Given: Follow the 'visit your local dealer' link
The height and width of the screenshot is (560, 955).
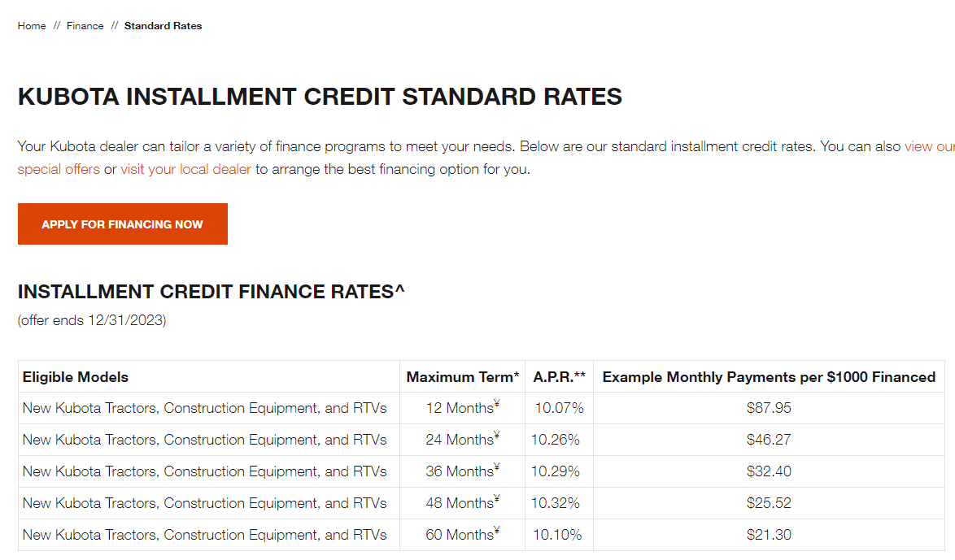Looking at the screenshot, I should (185, 170).
